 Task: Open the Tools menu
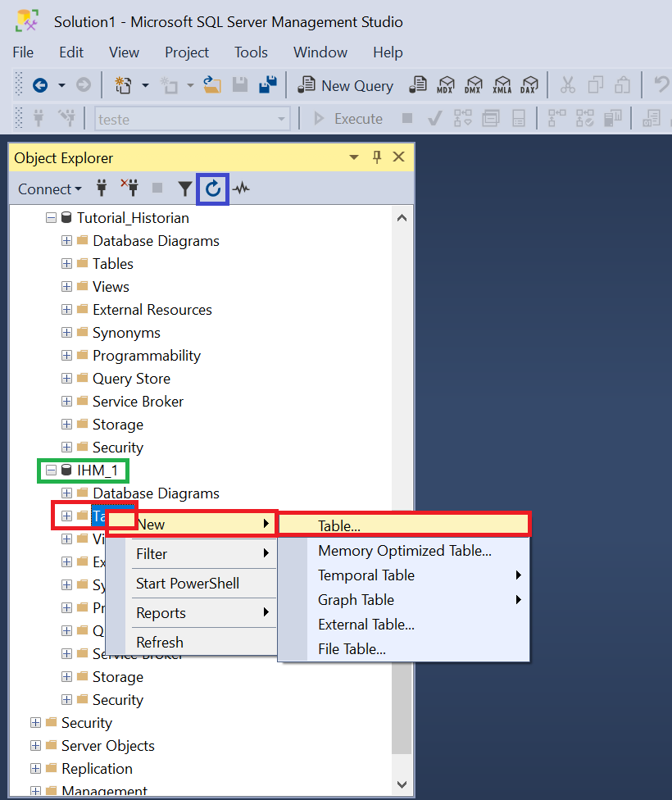point(251,52)
